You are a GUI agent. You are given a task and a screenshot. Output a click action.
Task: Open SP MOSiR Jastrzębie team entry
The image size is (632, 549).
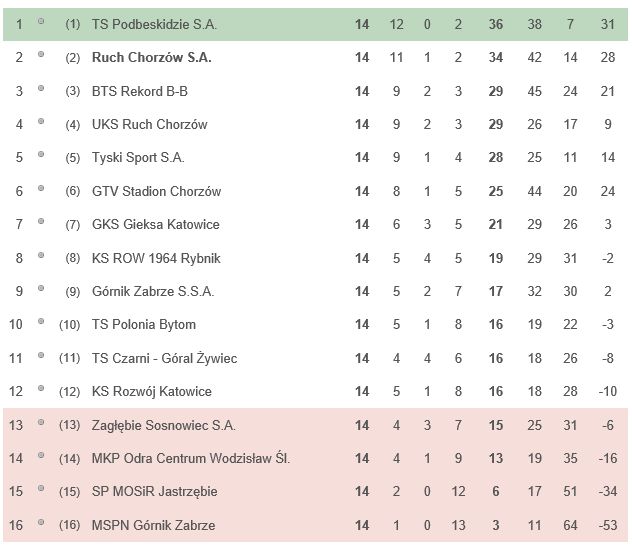(154, 491)
